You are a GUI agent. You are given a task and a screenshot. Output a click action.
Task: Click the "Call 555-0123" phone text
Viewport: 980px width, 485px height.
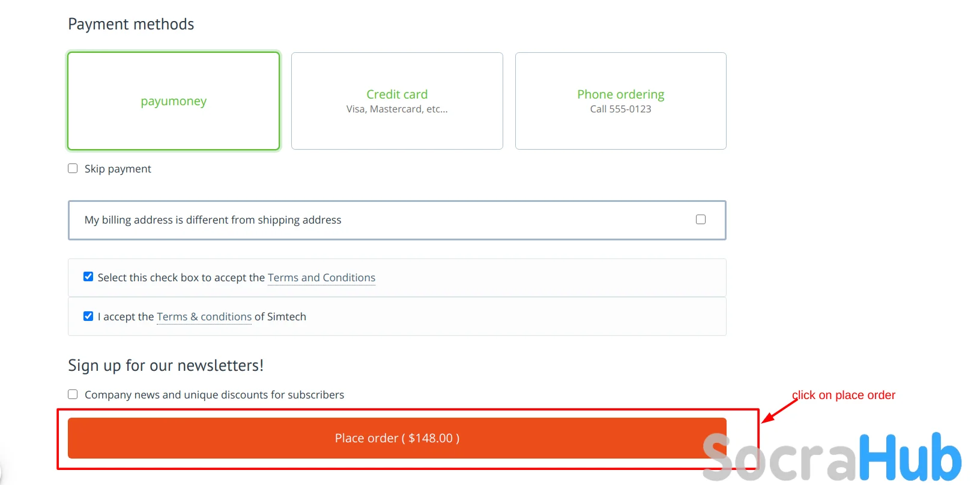(x=620, y=109)
